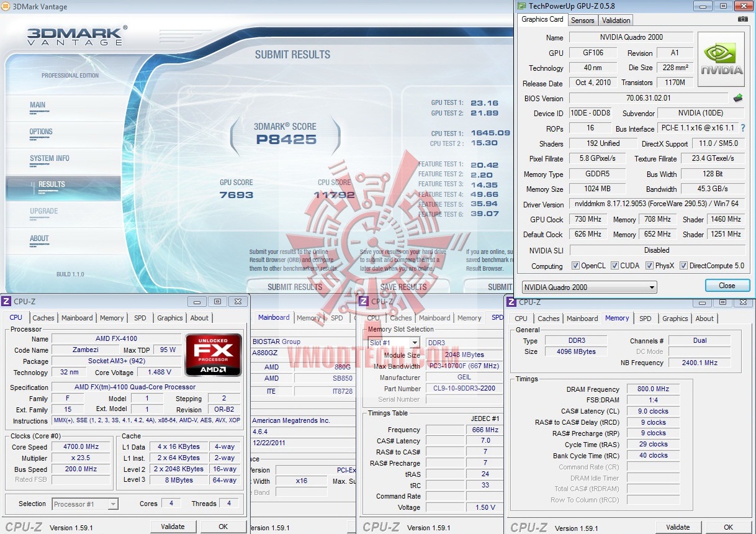Image resolution: width=756 pixels, height=534 pixels.
Task: Click the AMD FX processor logo in CPU-Z
Action: point(214,355)
